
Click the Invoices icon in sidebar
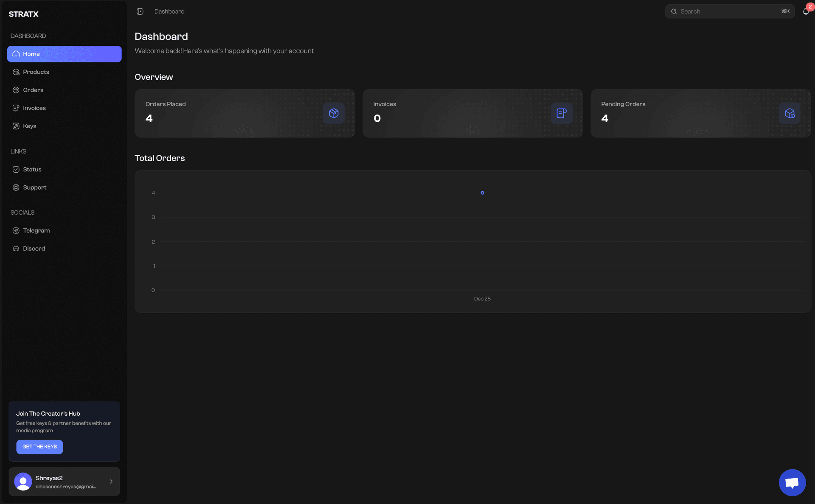[16, 108]
